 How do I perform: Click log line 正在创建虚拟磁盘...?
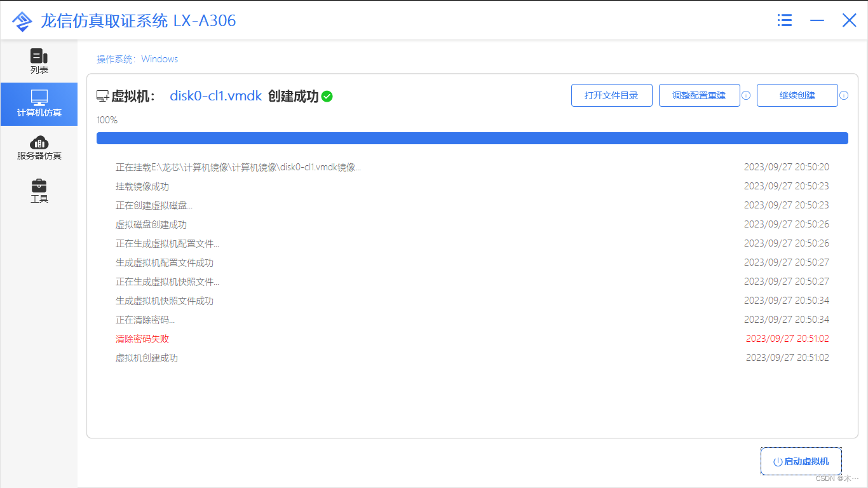pos(154,205)
